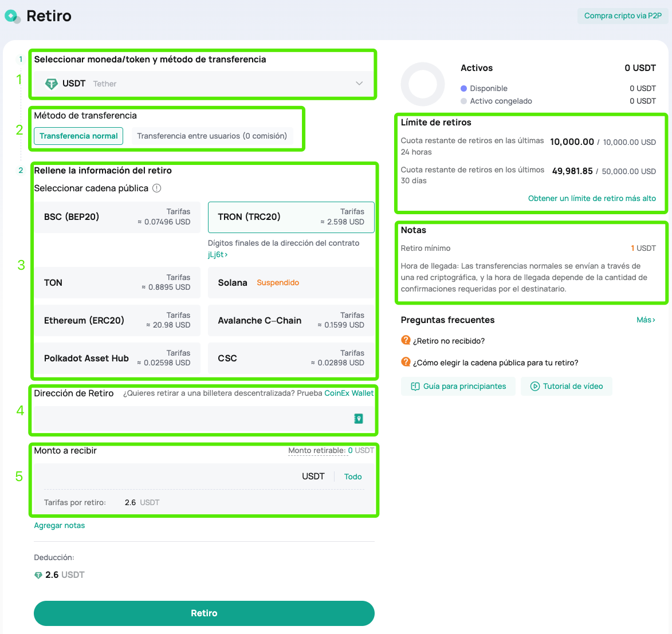Open the address book icon in Dirección de Retiro
Screen dimensions: 672x634
coord(359,419)
